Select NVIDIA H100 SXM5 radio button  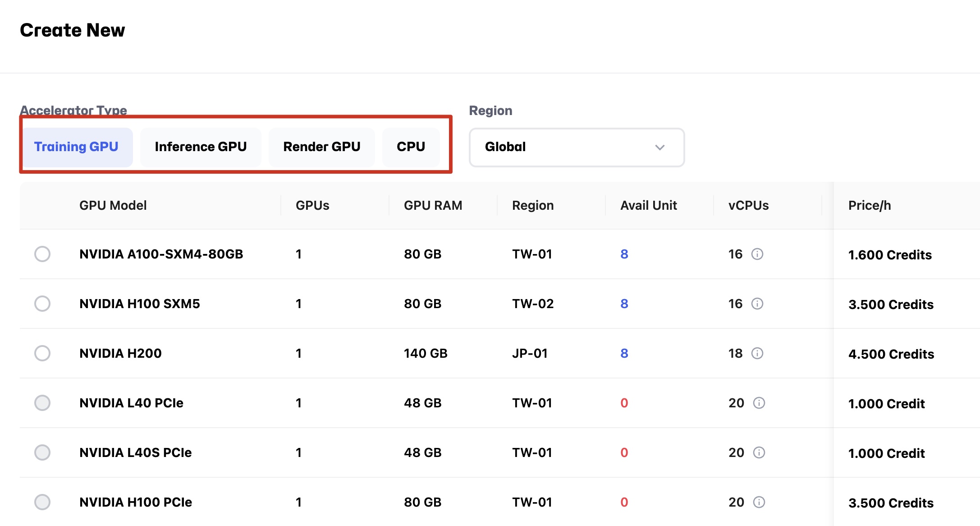point(42,304)
